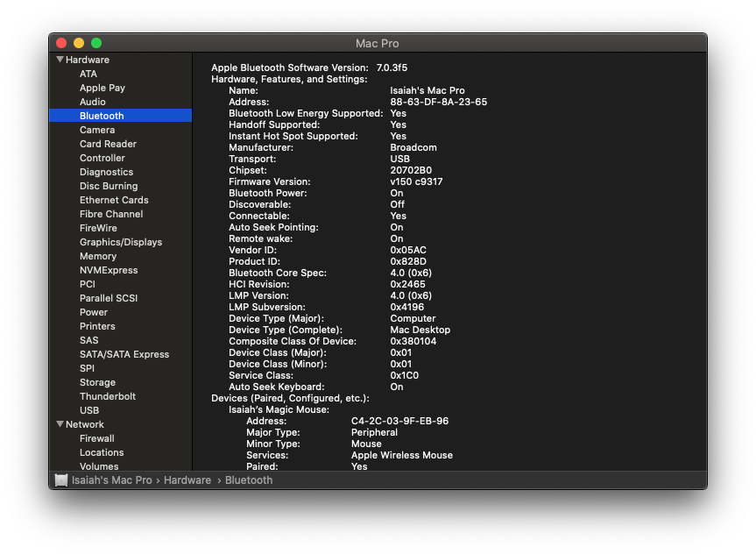This screenshot has width=756, height=554.
Task: Open SATA/SATA Express section
Action: [x=124, y=354]
